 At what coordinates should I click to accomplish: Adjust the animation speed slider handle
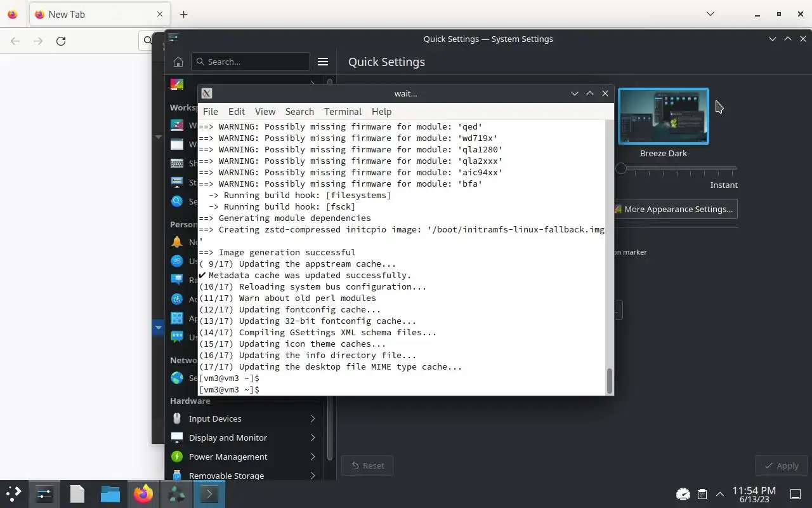(x=621, y=168)
